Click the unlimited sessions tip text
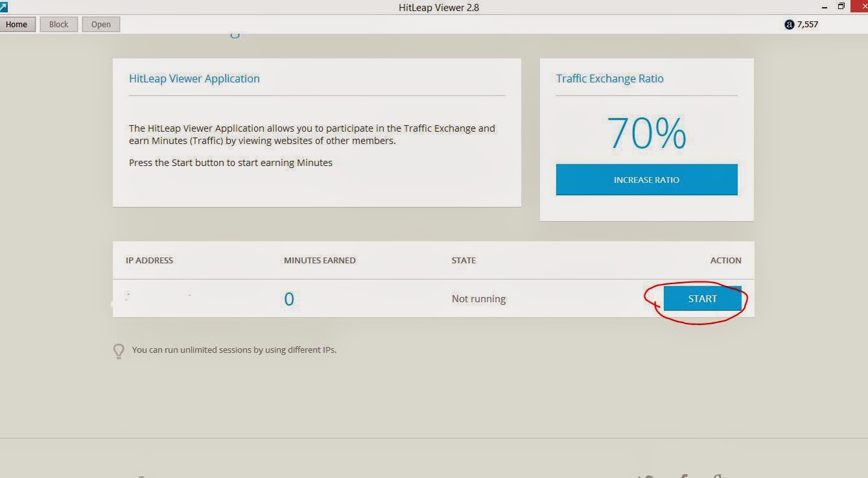This screenshot has height=478, width=868. [x=234, y=350]
